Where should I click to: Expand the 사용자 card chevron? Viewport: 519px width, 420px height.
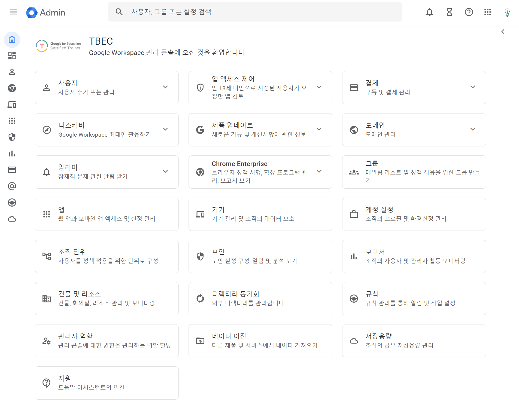[x=165, y=87]
